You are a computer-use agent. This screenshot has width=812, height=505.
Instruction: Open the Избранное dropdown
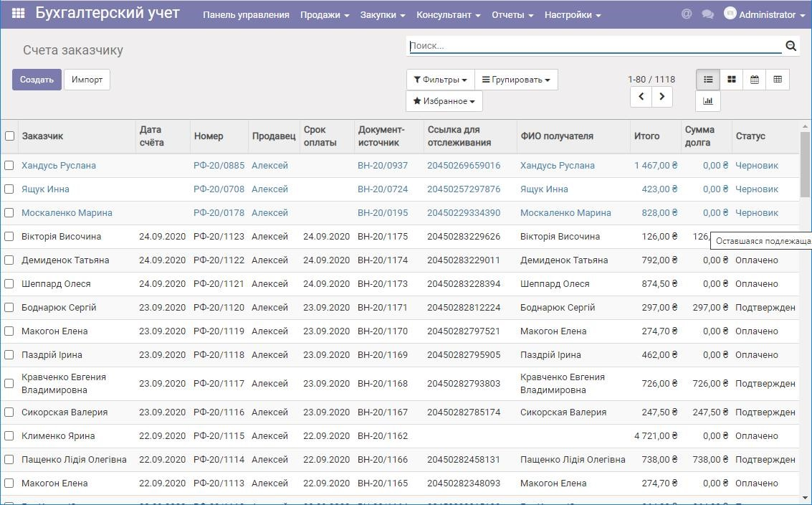click(444, 101)
